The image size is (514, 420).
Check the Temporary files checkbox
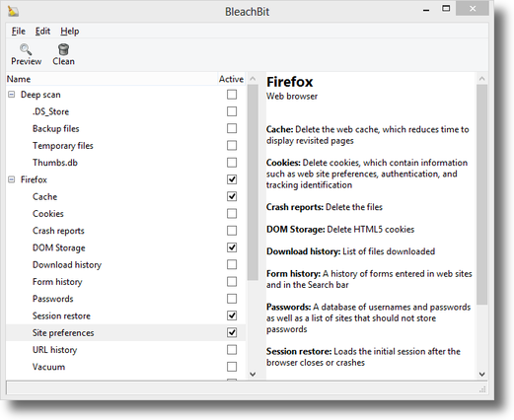point(232,145)
